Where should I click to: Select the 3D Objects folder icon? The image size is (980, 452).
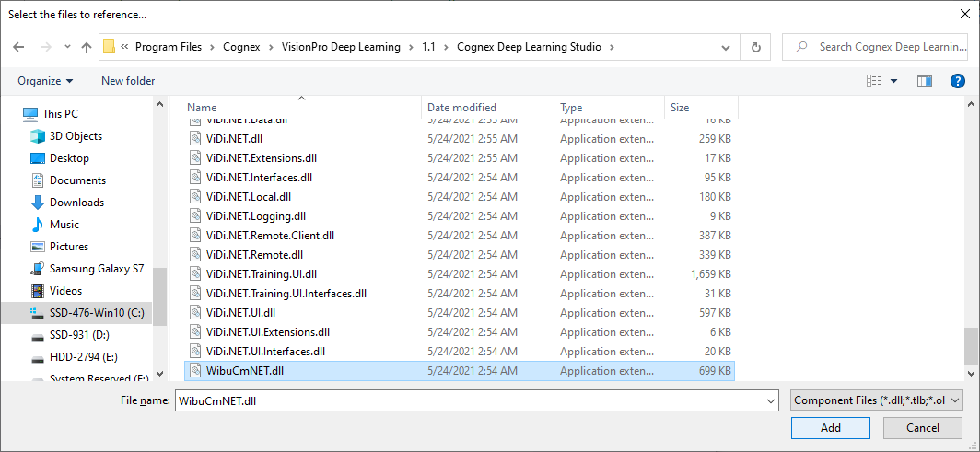pos(38,136)
